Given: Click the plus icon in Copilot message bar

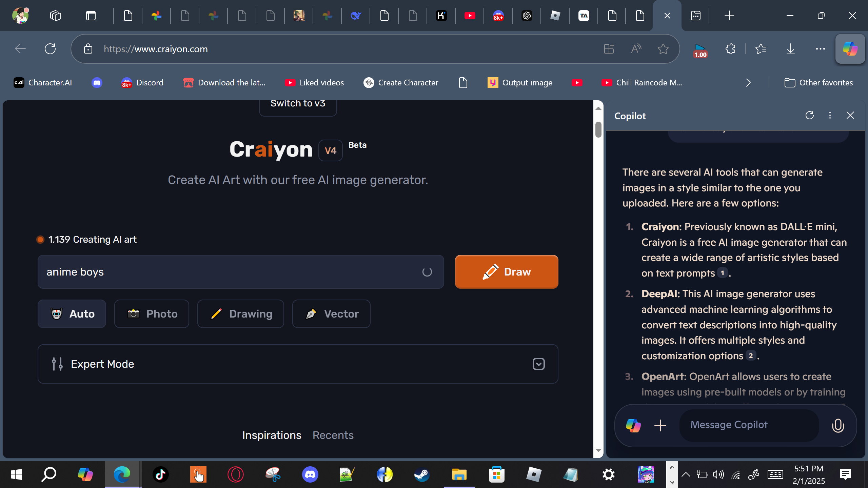Looking at the screenshot, I should coord(660,425).
